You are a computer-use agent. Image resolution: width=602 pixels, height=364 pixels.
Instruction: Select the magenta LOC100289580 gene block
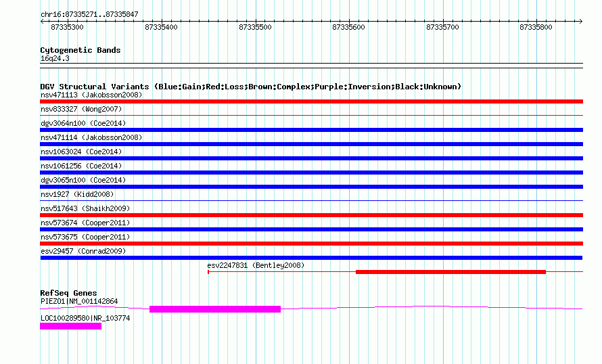pyautogui.click(x=70, y=326)
